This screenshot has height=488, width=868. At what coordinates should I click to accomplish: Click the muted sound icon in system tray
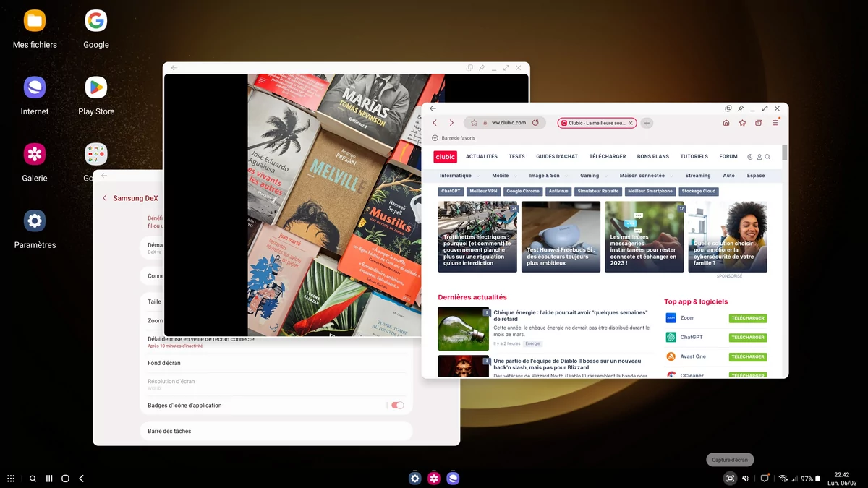(746, 479)
